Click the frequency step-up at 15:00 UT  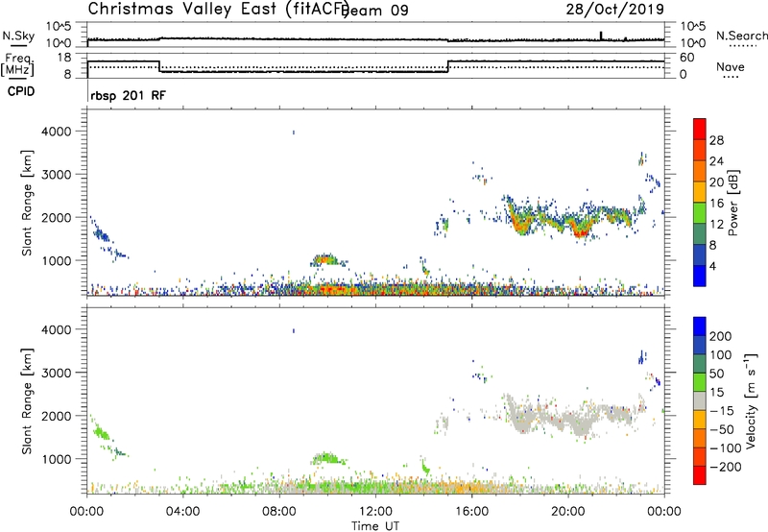[448, 66]
